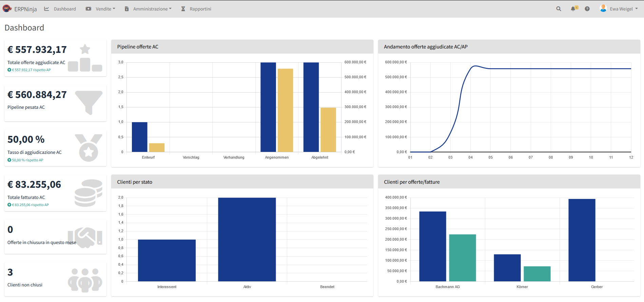
Task: Click the Dashboard chart icon in navbar
Action: click(x=46, y=9)
